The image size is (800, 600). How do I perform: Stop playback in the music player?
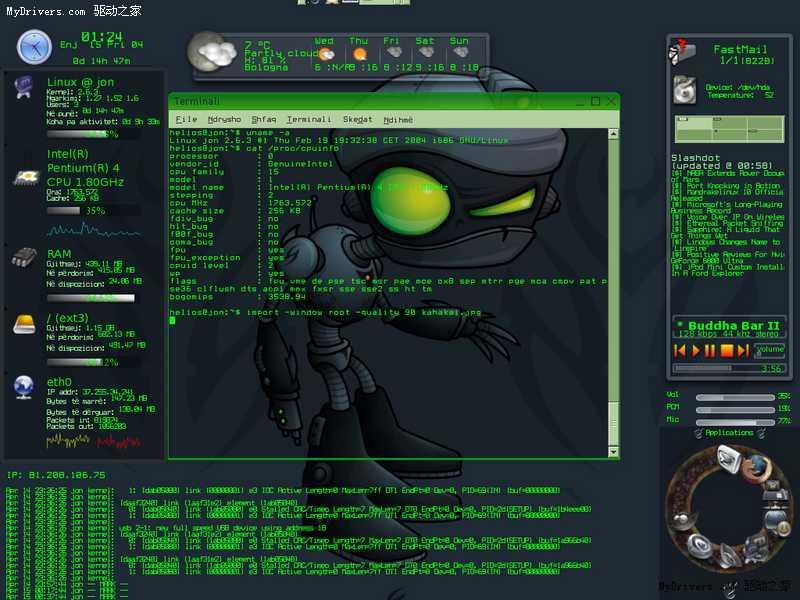pos(727,351)
